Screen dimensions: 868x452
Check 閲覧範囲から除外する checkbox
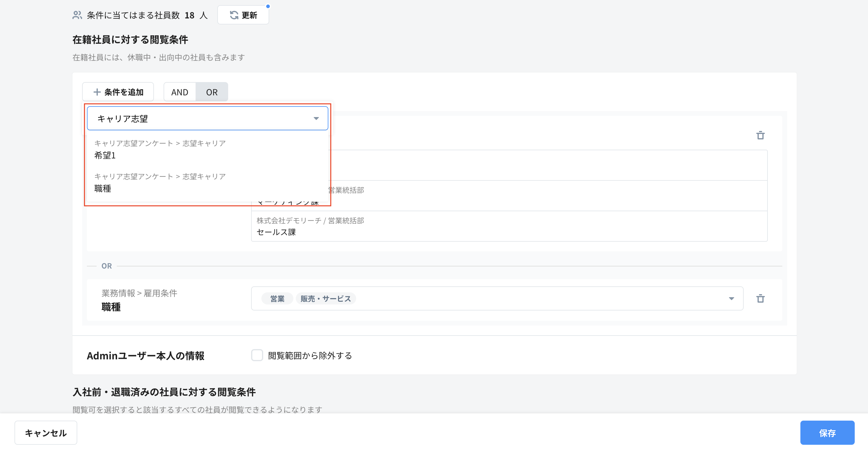pyautogui.click(x=257, y=355)
